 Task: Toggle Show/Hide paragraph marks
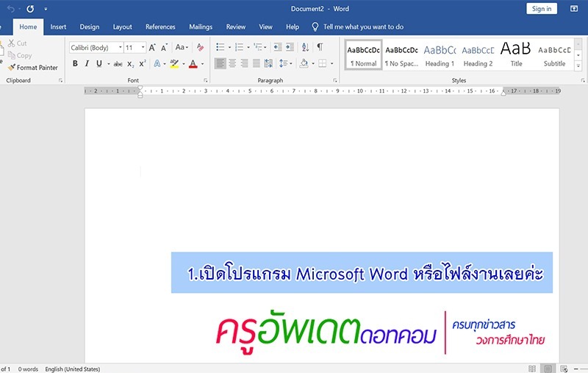(x=320, y=47)
